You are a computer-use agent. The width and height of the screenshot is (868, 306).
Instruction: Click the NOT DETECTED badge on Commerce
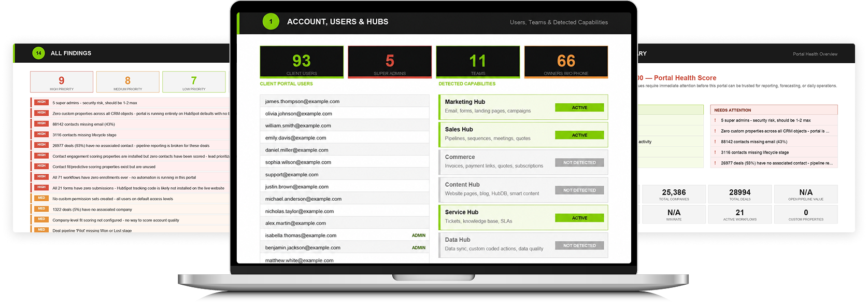579,162
